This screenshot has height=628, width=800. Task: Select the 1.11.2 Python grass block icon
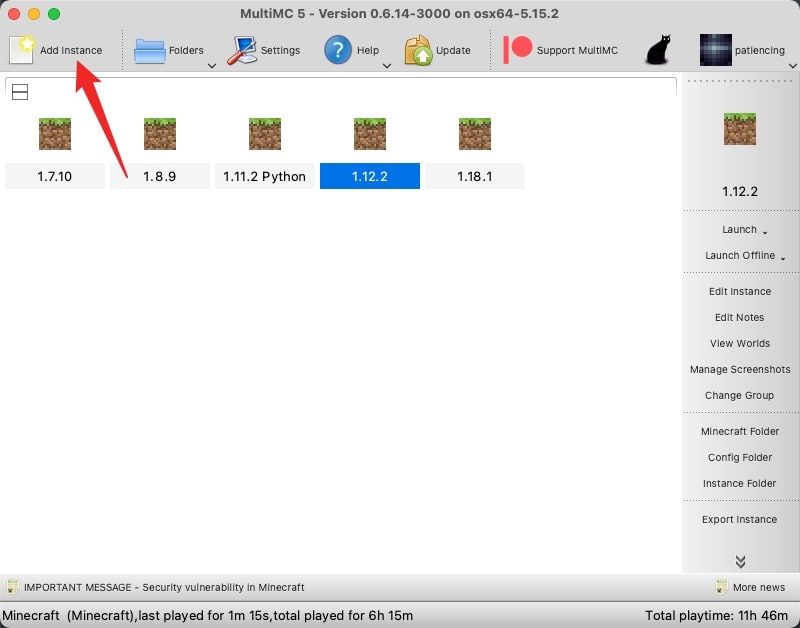(265, 134)
